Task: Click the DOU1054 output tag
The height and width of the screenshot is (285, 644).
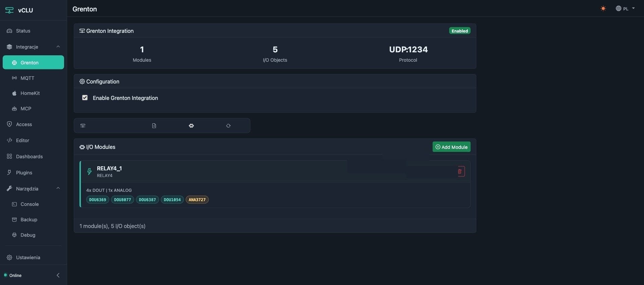Action: 172,199
